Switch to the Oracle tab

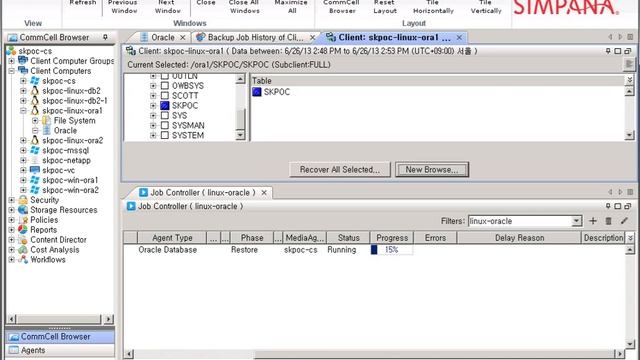162,38
